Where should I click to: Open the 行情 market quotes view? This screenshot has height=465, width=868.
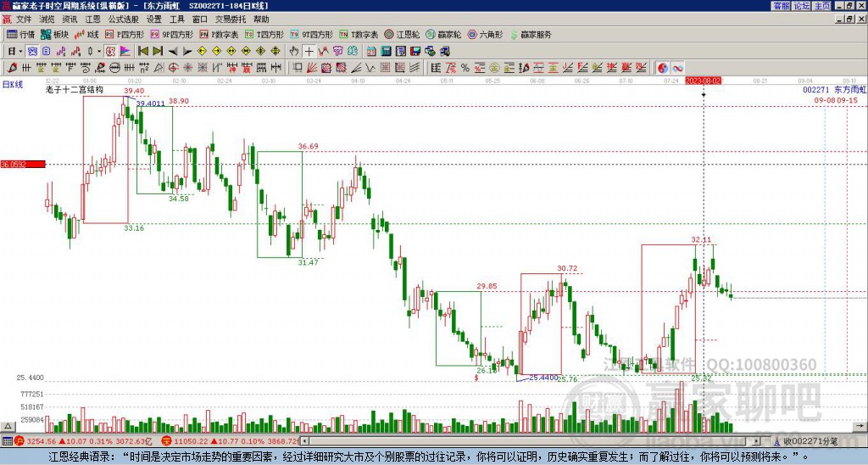tap(21, 35)
